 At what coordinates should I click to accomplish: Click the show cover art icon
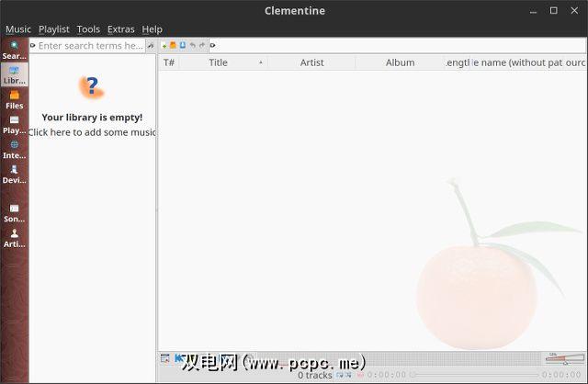[164, 358]
